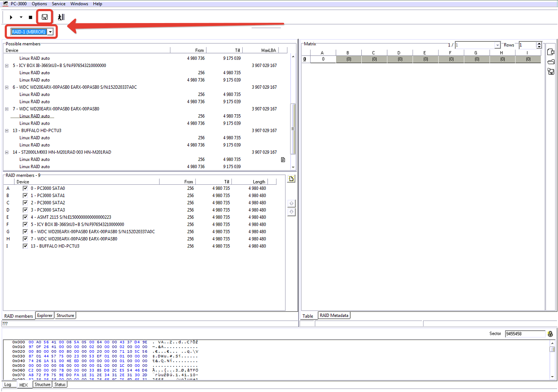The height and width of the screenshot is (392, 558).
Task: Uncheck member D, 3 - PC3000 SATA3
Action: [x=25, y=210]
